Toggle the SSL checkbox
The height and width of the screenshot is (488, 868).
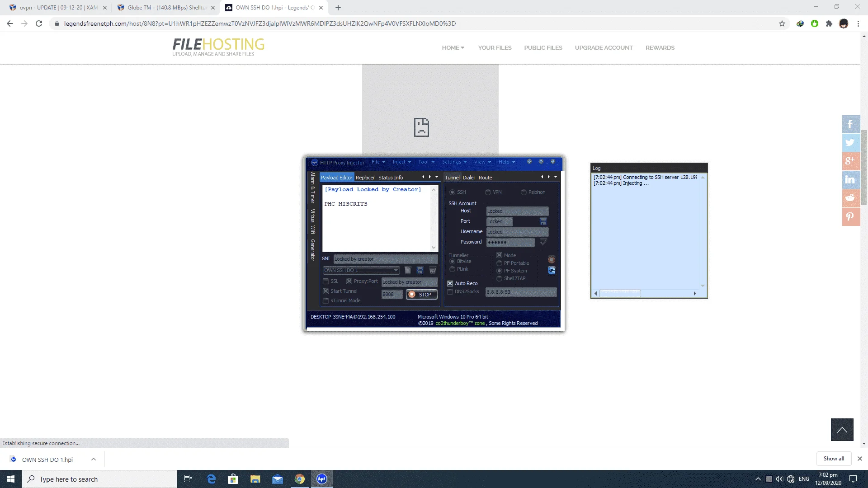(x=325, y=281)
